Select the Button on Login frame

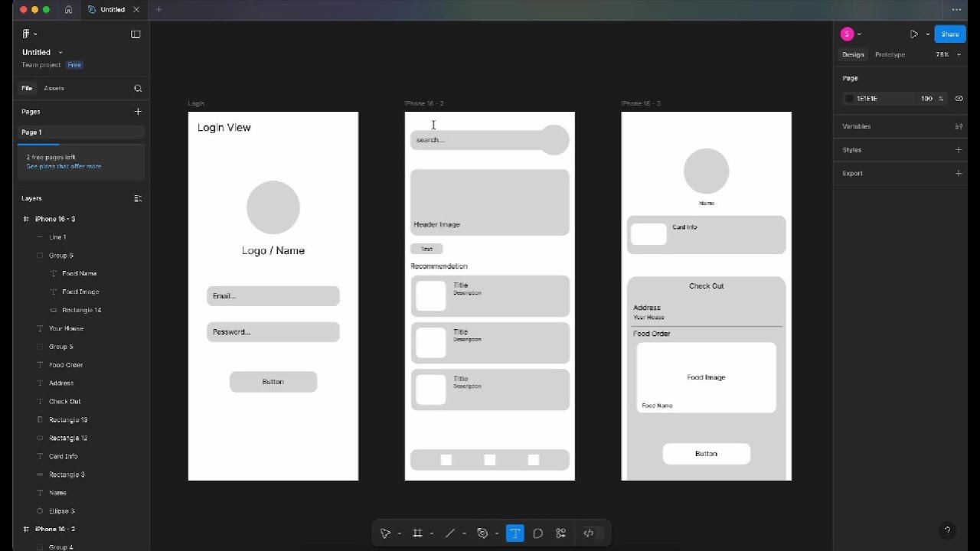pos(273,382)
